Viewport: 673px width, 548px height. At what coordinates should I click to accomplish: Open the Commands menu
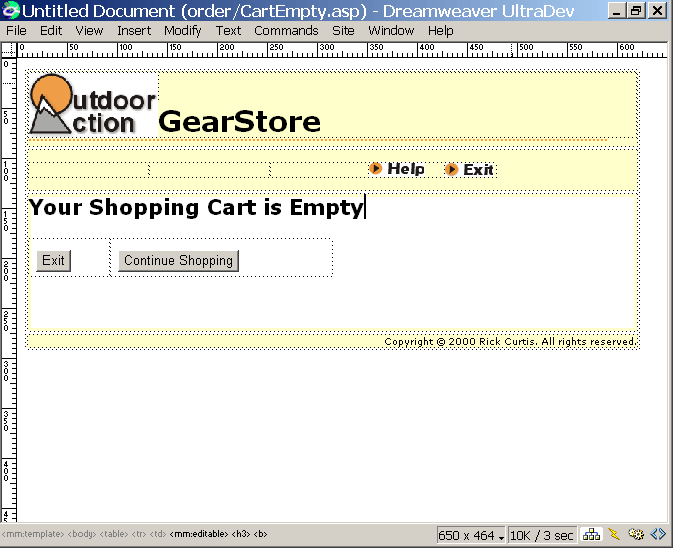point(286,31)
